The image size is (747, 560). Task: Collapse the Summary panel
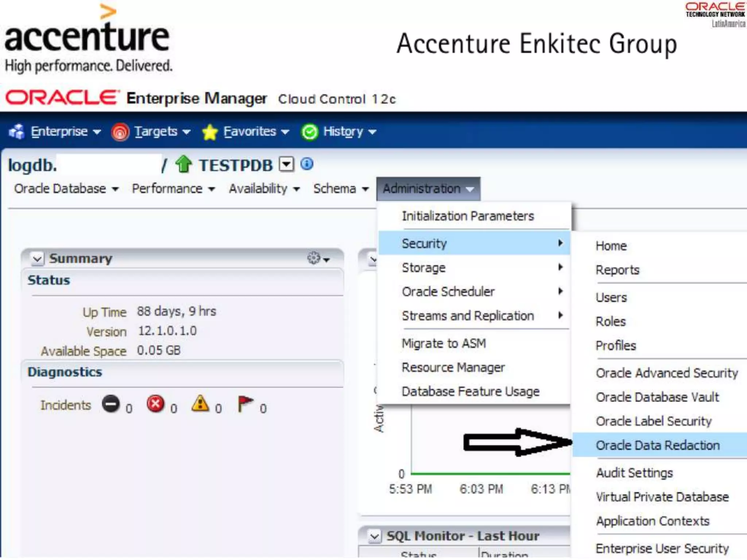(x=37, y=259)
